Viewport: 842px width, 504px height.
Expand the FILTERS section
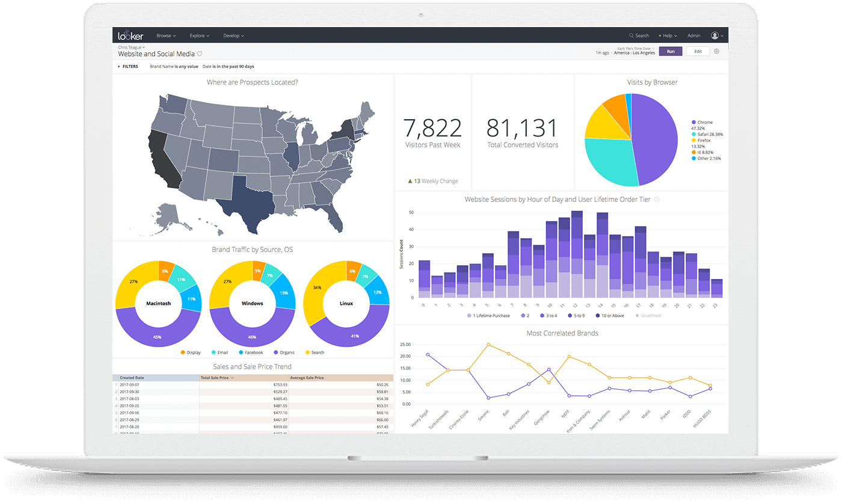(x=128, y=67)
